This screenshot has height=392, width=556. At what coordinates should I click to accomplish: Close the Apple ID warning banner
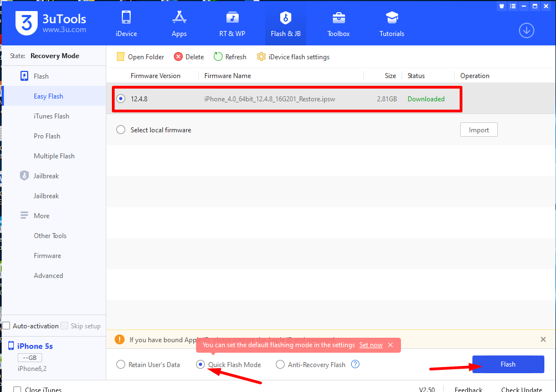click(x=543, y=339)
